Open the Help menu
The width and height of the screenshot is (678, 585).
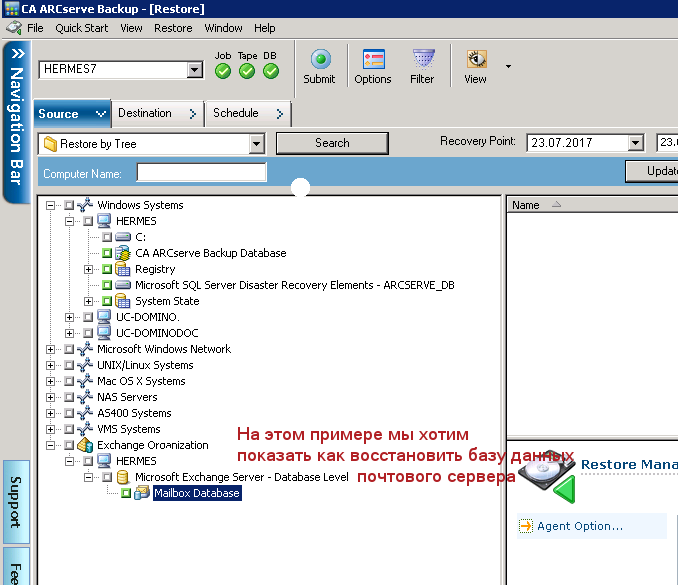tap(264, 28)
